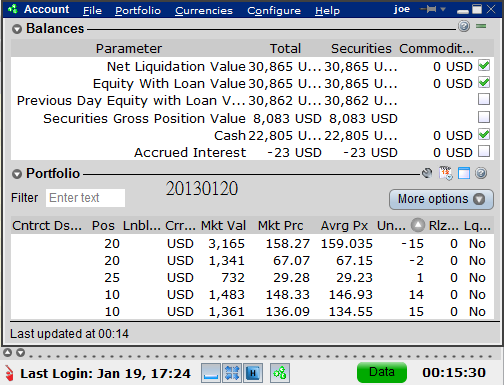Click the Account window green molecule logo icon
504x385 pixels.
pyautogui.click(x=13, y=9)
